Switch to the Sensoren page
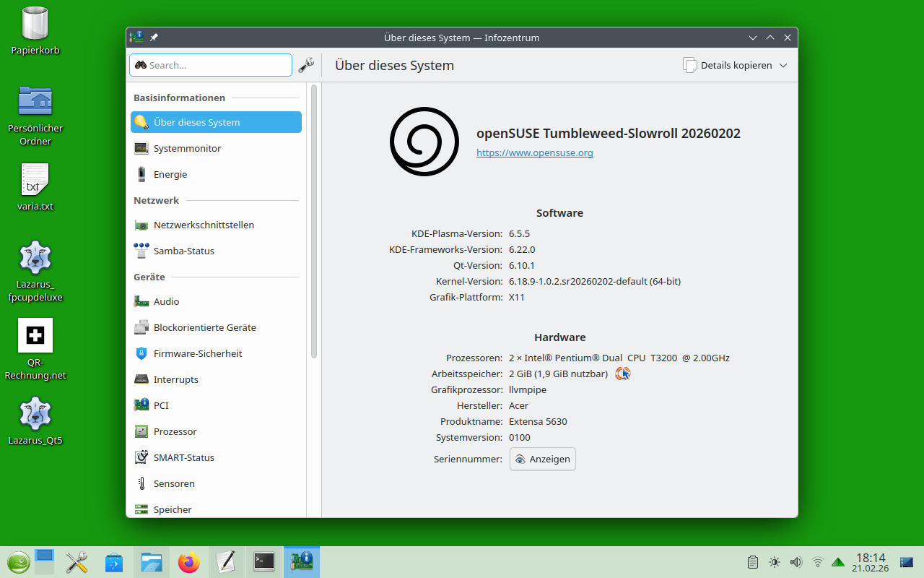Screen dimensions: 924x578 [x=174, y=483]
